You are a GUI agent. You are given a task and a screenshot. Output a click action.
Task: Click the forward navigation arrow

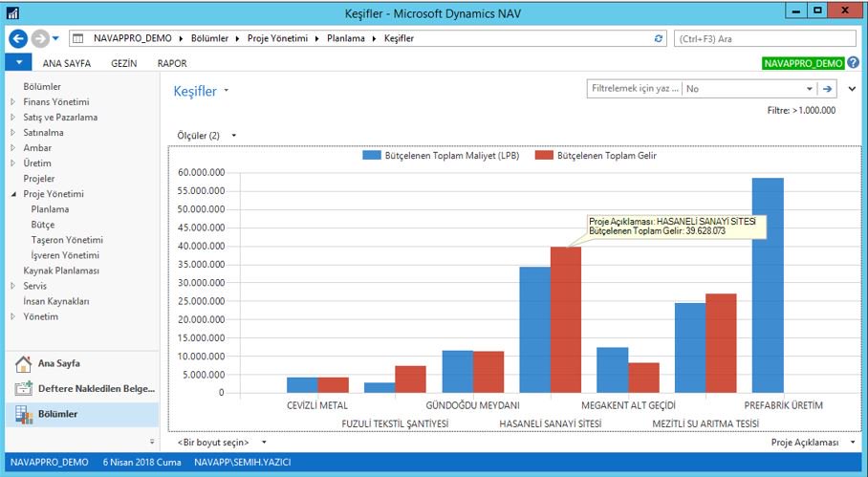pos(40,39)
